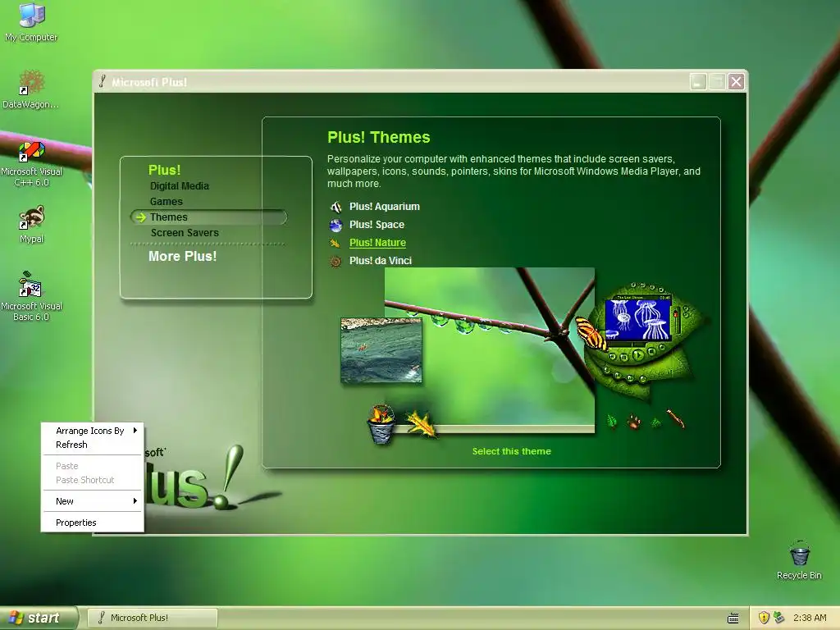This screenshot has width=840, height=630.
Task: Select Digital Media in Plus! sidebar
Action: point(180,186)
